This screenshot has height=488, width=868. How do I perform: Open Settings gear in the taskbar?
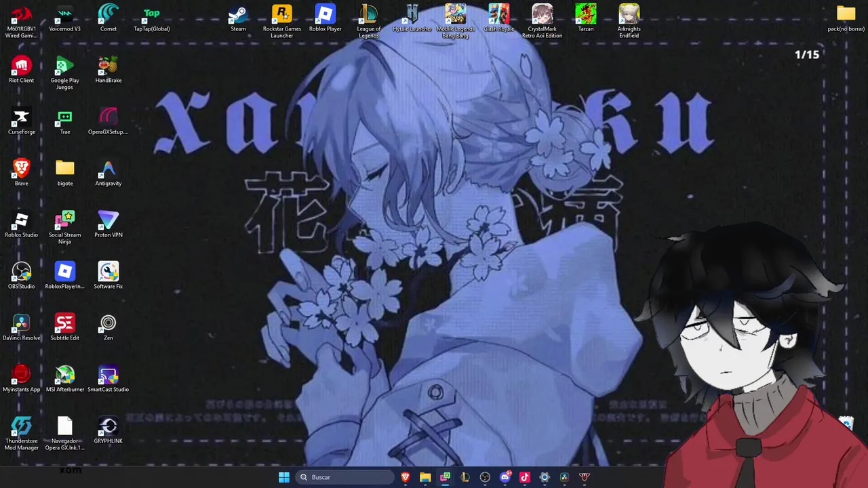tap(545, 477)
